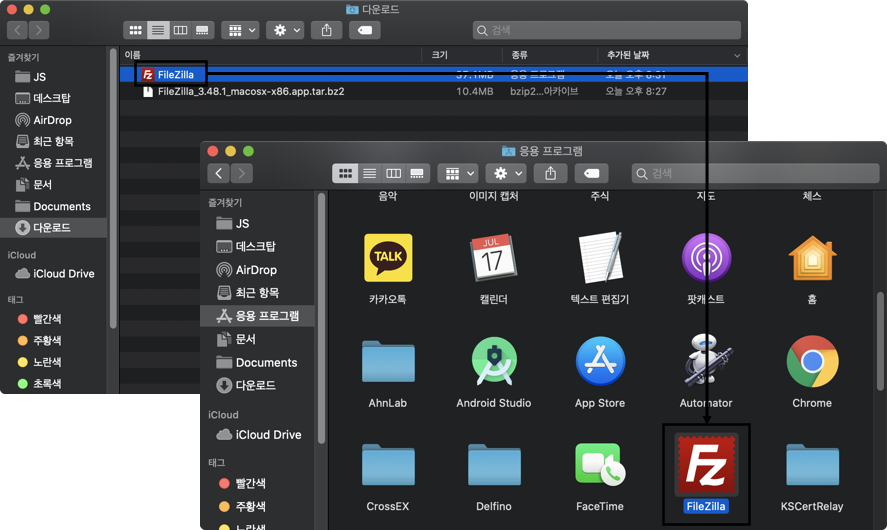Go forward in Applications window
Image resolution: width=887 pixels, height=530 pixels.
(x=242, y=173)
